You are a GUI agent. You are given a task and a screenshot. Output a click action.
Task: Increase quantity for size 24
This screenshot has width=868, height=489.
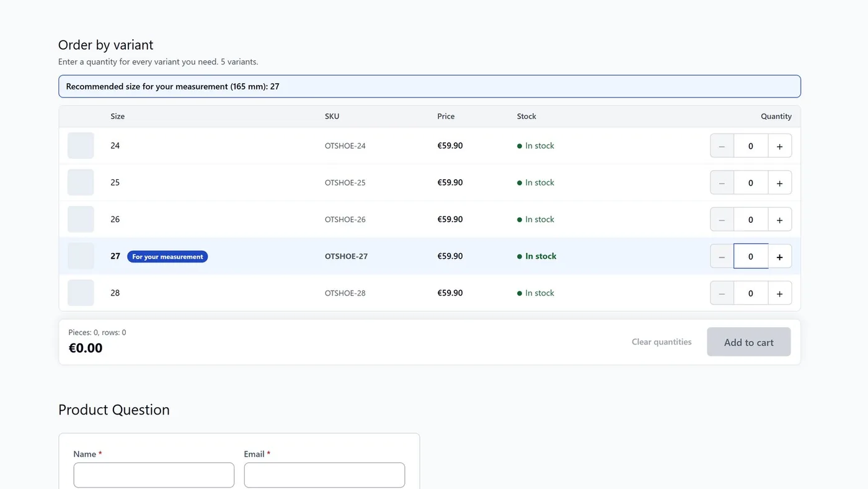(x=779, y=146)
